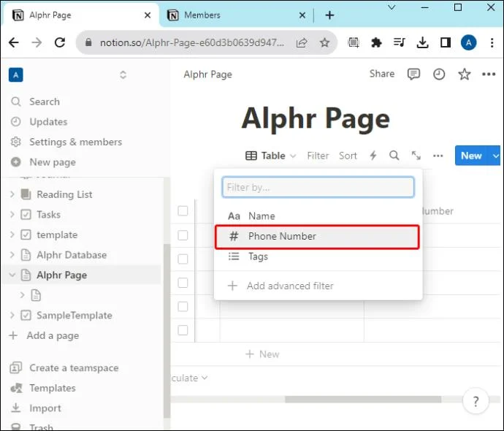The width and height of the screenshot is (504, 431).
Task: Tick the fourth table row checkbox
Action: (183, 307)
